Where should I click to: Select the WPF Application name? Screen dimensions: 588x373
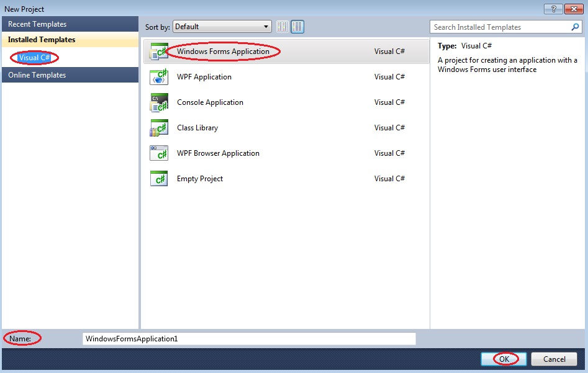tap(204, 77)
